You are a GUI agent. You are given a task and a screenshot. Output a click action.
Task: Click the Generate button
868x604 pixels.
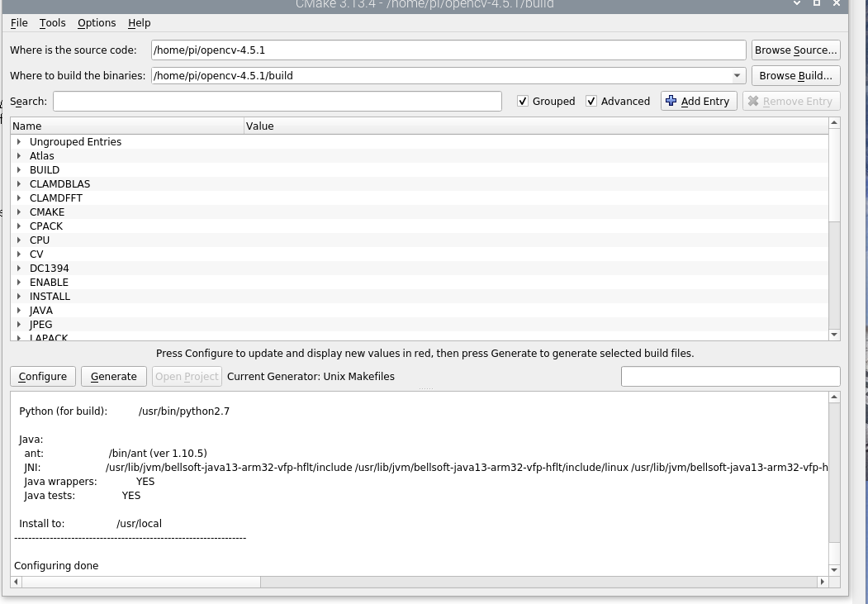pos(113,377)
